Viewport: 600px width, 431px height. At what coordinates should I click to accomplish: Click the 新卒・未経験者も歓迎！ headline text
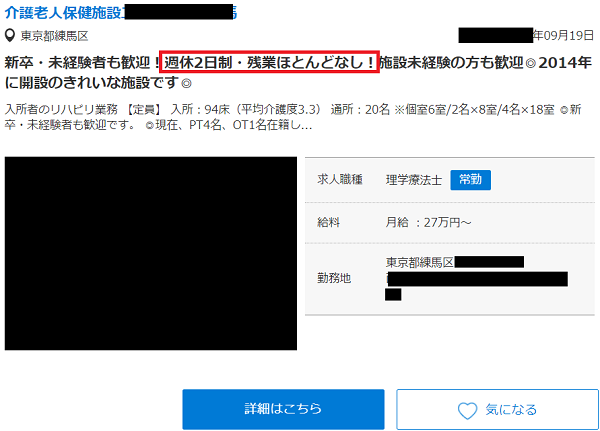[81, 63]
